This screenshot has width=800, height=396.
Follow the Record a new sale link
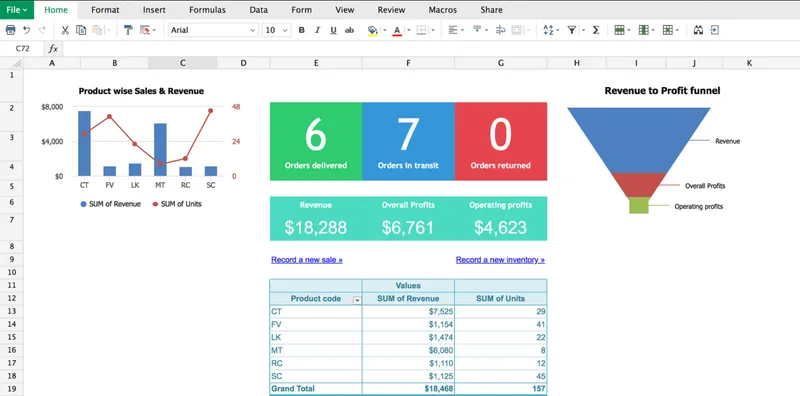coord(307,260)
